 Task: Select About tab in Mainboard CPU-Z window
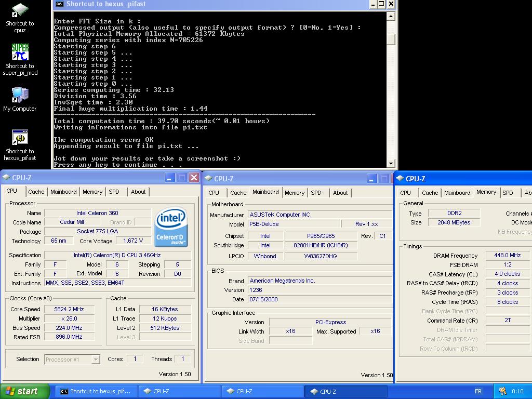tap(340, 193)
